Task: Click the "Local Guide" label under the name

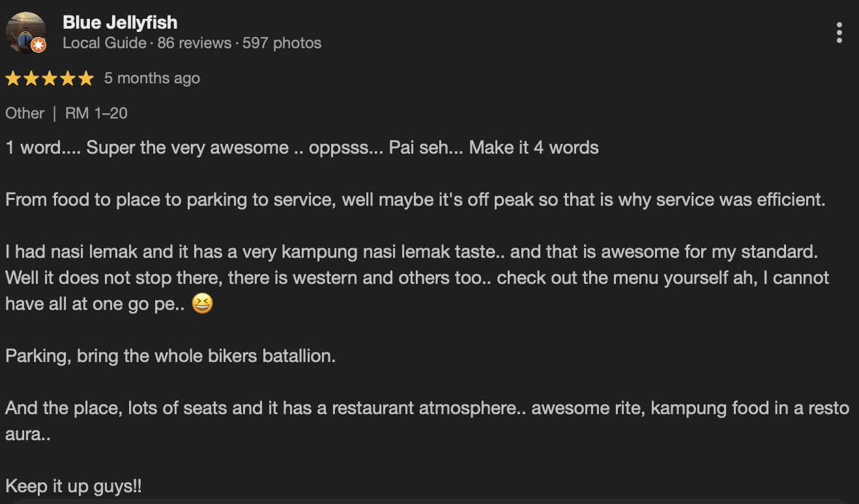Action: tap(104, 44)
